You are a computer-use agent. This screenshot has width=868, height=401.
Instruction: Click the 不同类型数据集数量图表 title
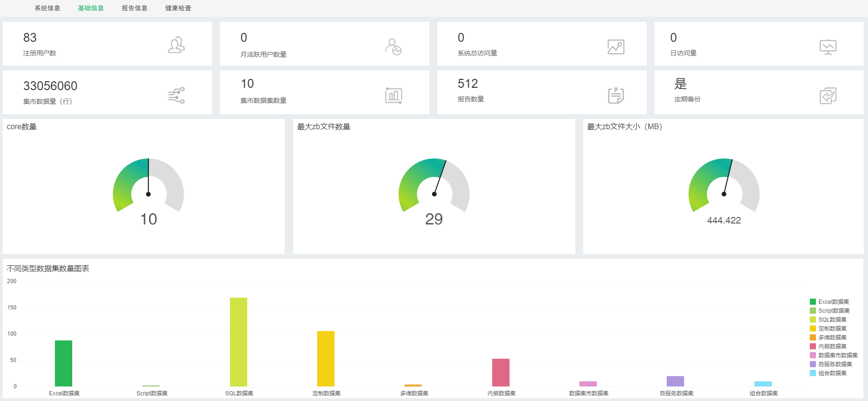pyautogui.click(x=48, y=269)
